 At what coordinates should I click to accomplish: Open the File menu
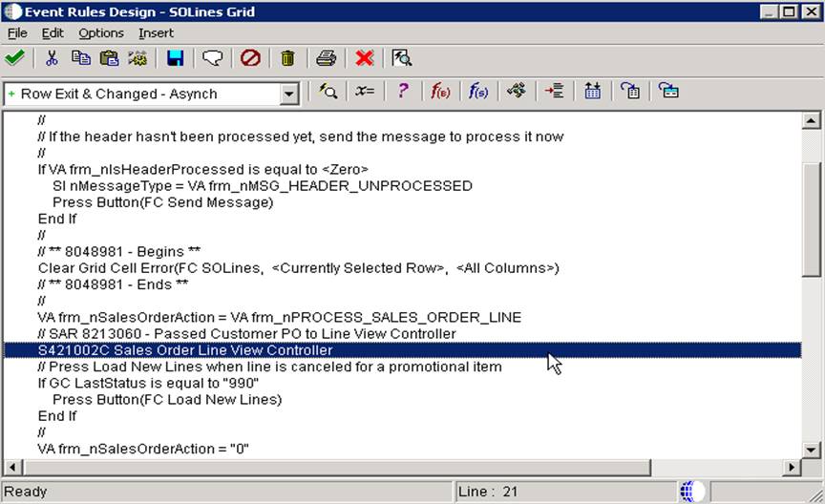pyautogui.click(x=17, y=33)
